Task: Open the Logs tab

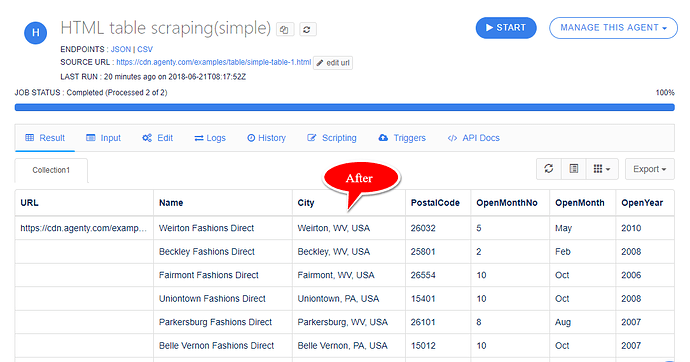Action: [210, 138]
